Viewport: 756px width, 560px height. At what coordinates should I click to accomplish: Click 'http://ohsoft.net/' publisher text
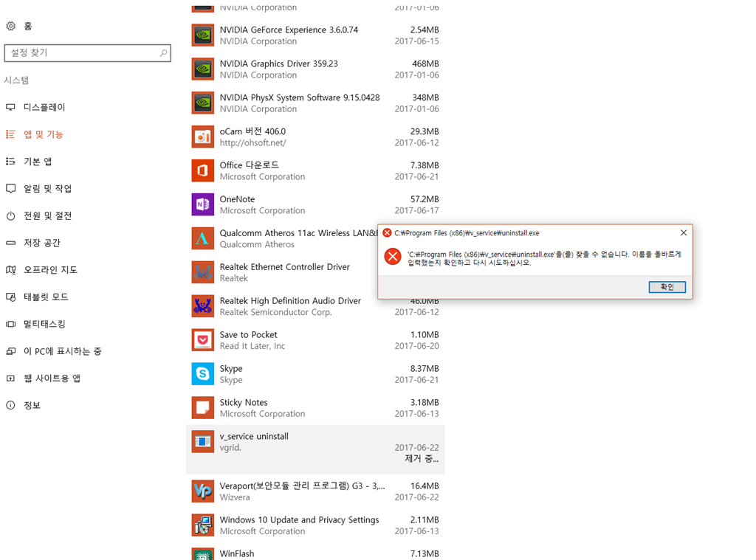tap(252, 142)
